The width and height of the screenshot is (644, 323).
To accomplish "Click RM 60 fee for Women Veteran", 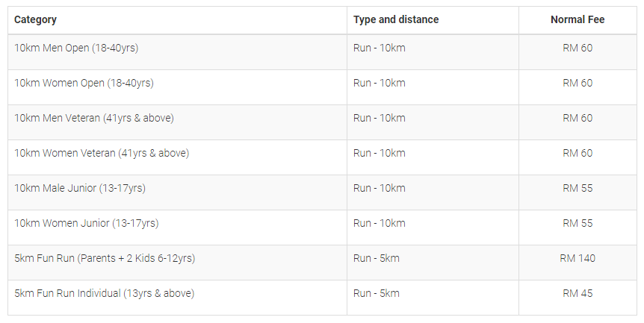I will pos(578,154).
